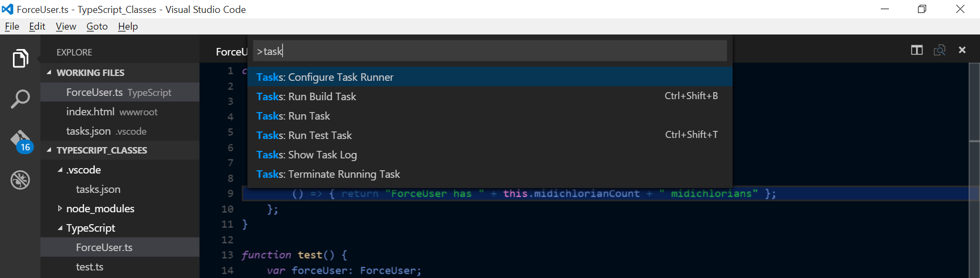Open the View menu
Viewport: 980px width, 278px height.
point(66,26)
